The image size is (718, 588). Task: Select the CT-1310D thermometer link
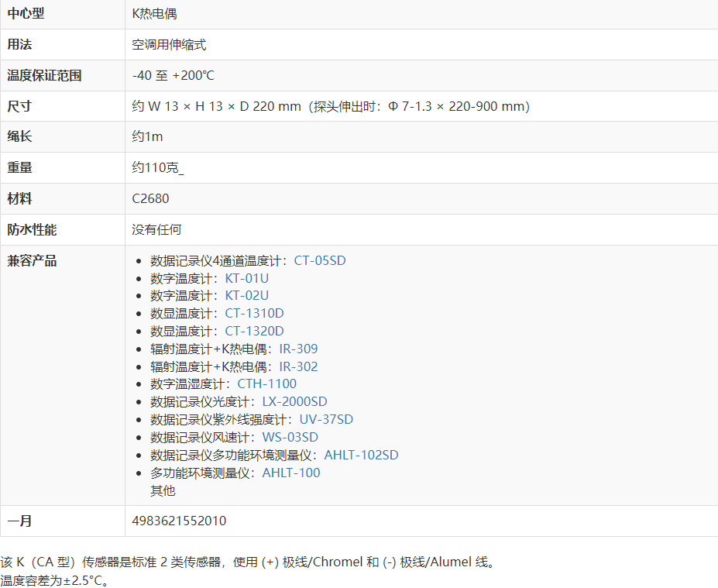[254, 313]
